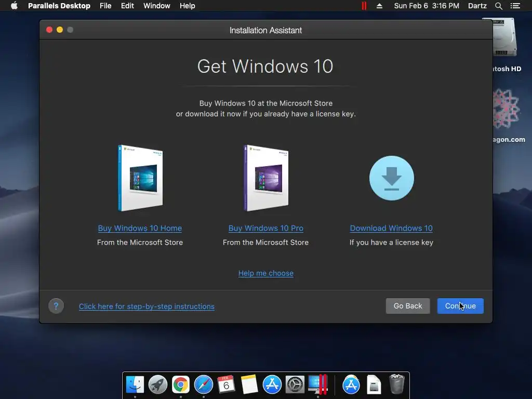This screenshot has height=399, width=532.
Task: Click the Dartz user name in the menu bar
Action: 477,6
